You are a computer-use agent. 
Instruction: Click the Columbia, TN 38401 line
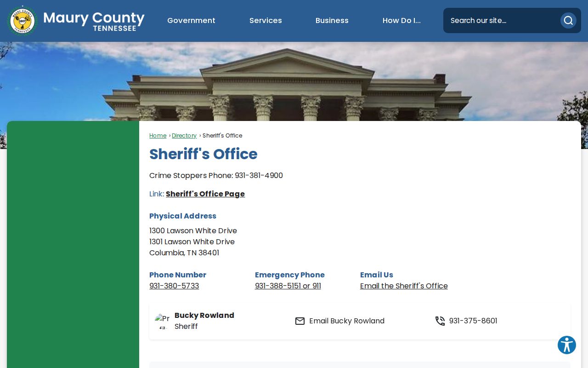tap(184, 253)
